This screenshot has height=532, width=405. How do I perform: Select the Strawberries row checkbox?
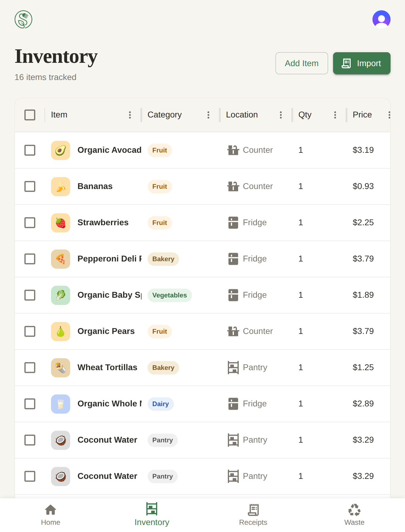(x=30, y=223)
